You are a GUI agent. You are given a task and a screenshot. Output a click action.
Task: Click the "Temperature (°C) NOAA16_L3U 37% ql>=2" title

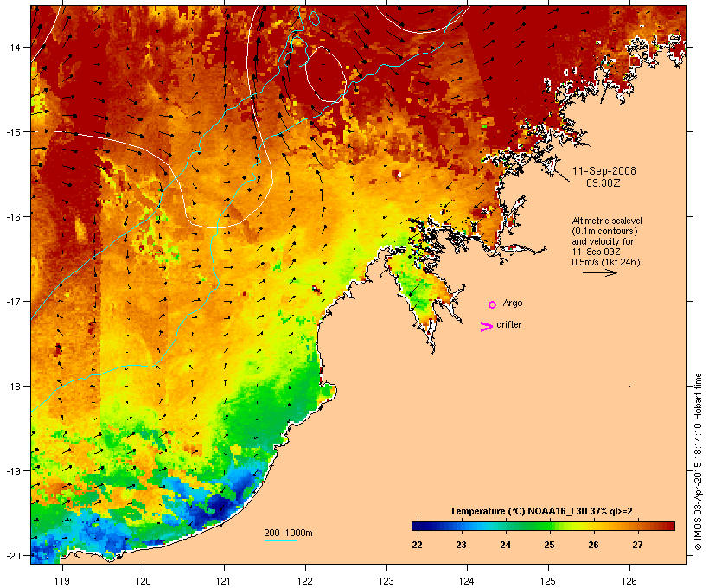pos(541,511)
